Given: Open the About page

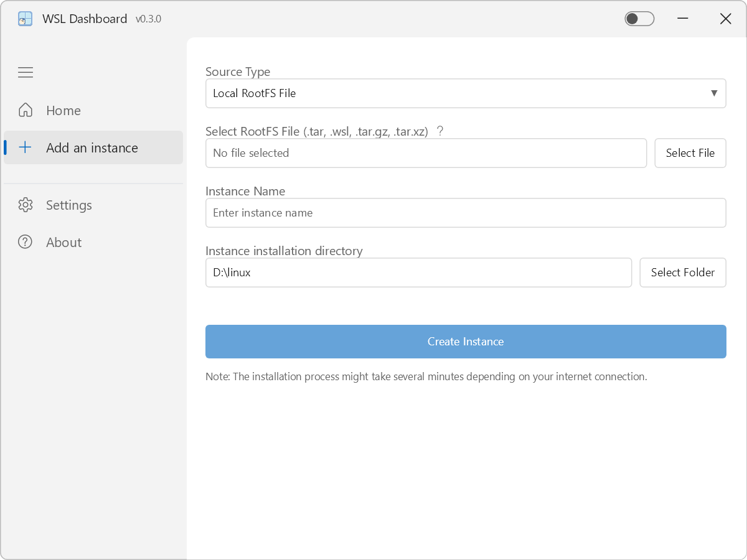Looking at the screenshot, I should 63,242.
